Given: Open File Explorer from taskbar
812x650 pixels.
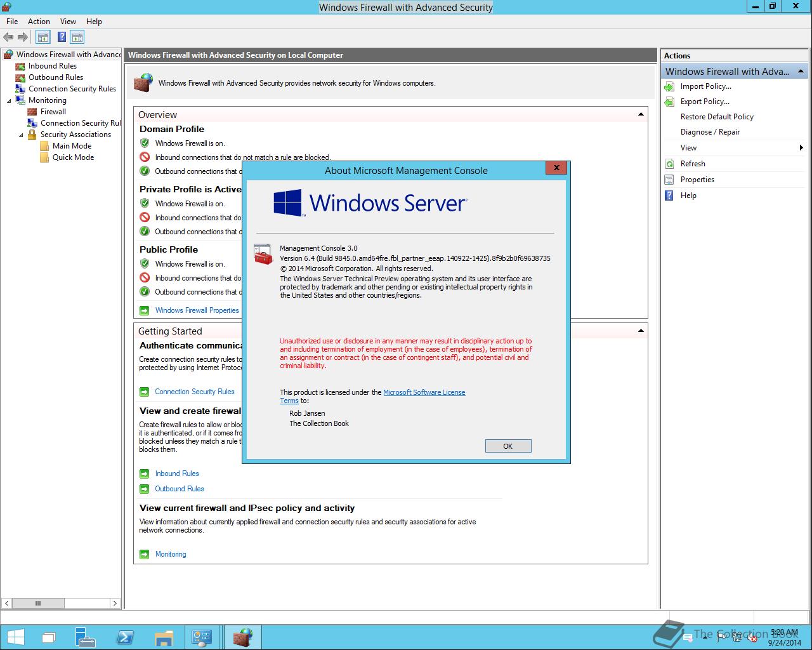Looking at the screenshot, I should 164,637.
